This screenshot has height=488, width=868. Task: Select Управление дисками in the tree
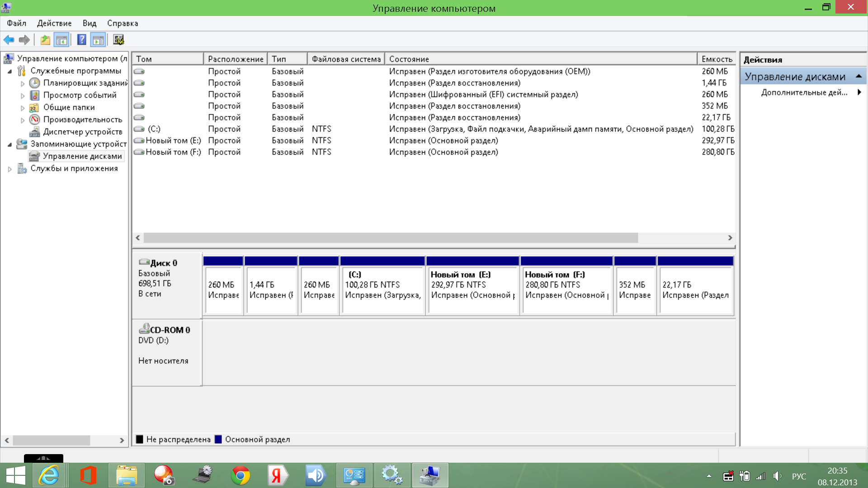point(82,156)
